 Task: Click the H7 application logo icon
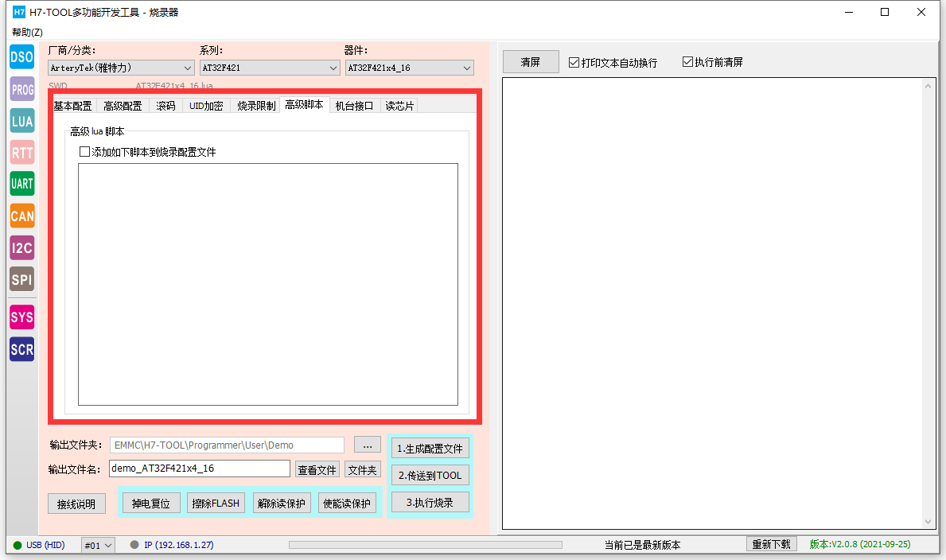(x=19, y=12)
